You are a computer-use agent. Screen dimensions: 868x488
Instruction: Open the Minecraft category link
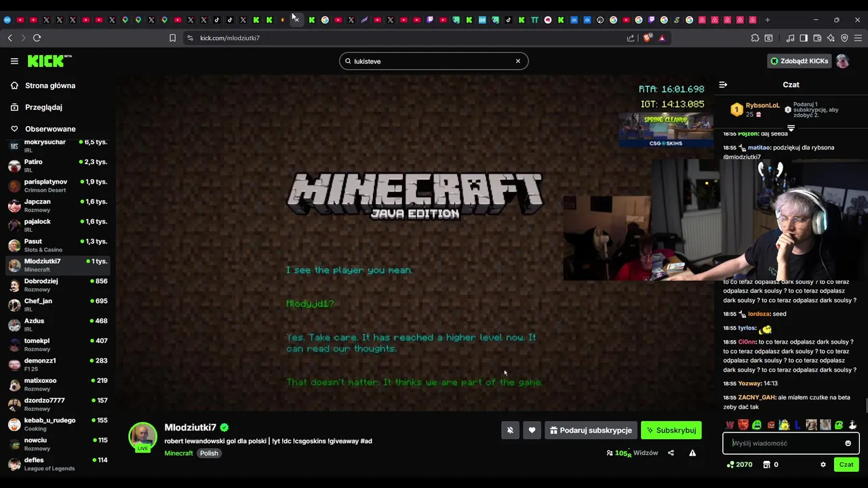tap(178, 453)
